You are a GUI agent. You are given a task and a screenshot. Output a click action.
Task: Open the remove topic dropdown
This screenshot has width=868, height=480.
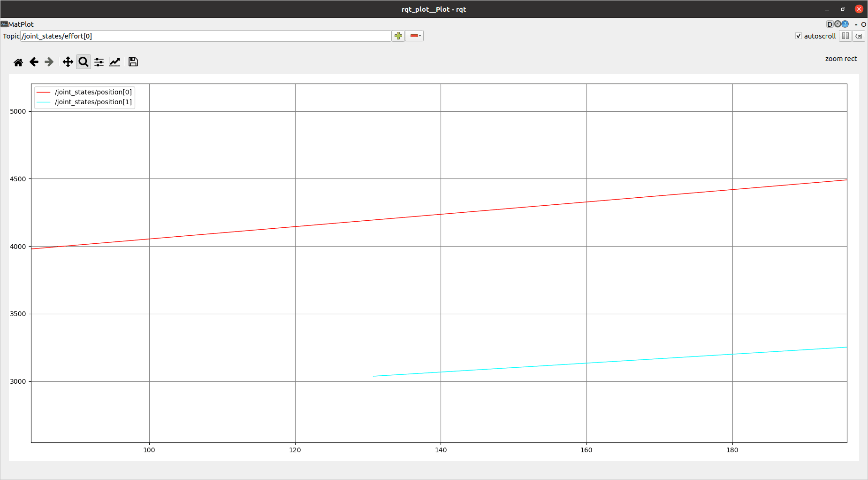pos(415,36)
